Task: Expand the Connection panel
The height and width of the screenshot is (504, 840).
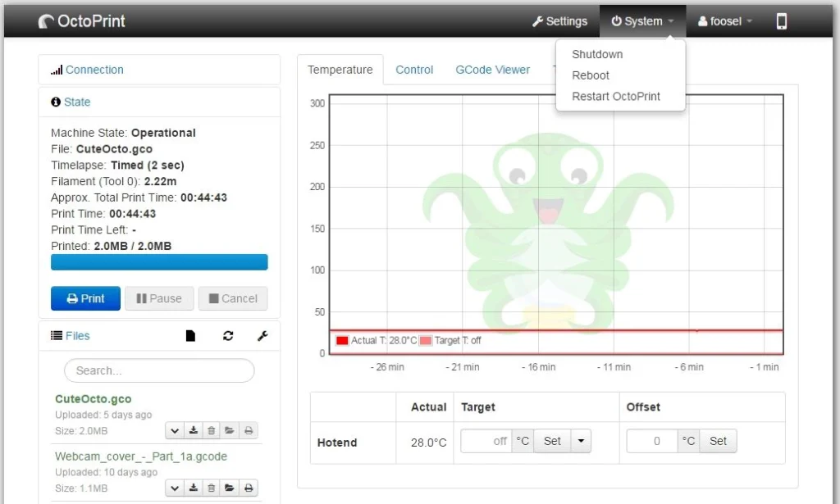Action: pos(94,70)
